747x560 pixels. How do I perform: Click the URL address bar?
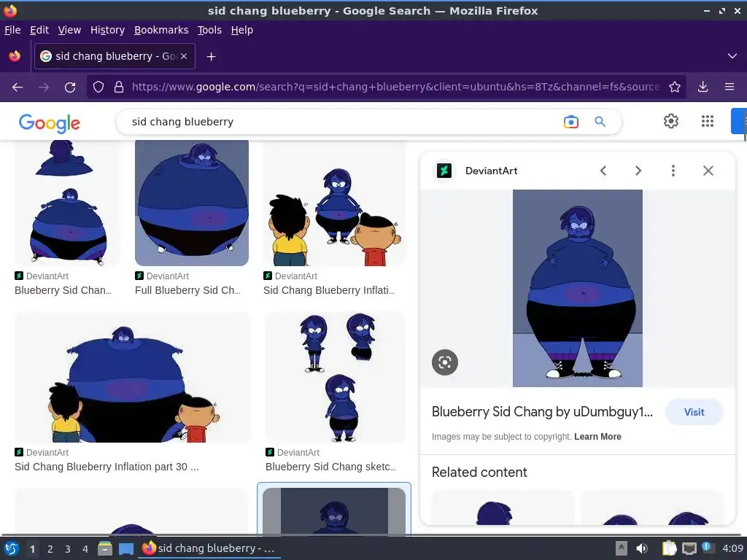coord(395,87)
